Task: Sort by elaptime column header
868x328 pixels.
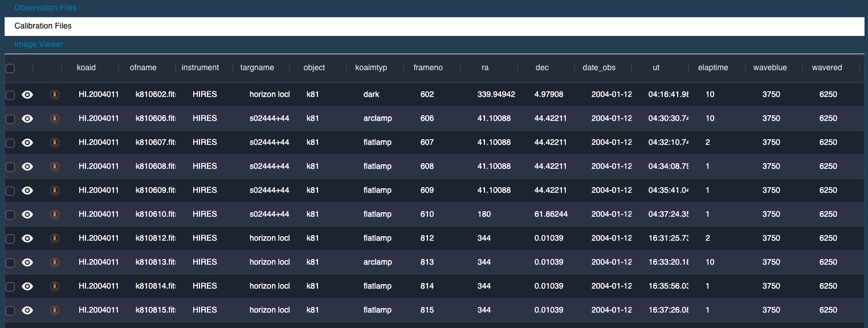Action: [712, 68]
